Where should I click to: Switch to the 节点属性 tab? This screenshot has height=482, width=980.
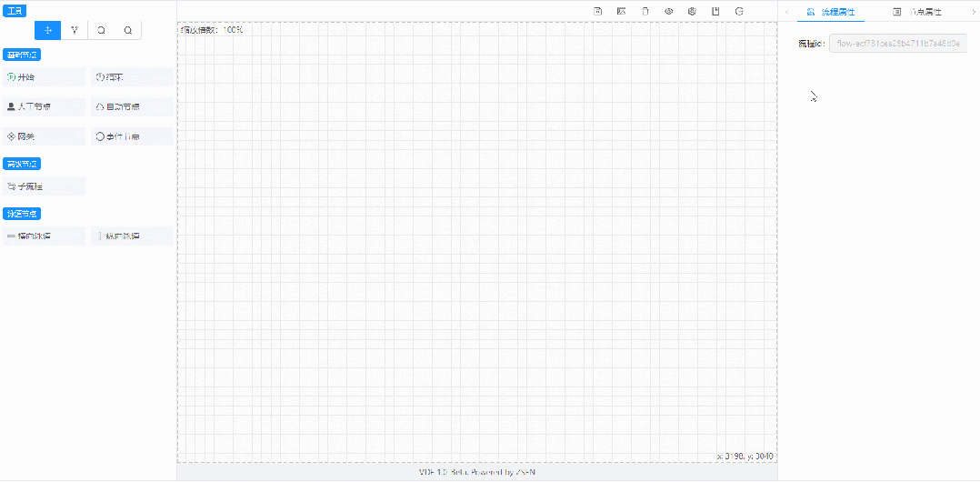(x=917, y=12)
